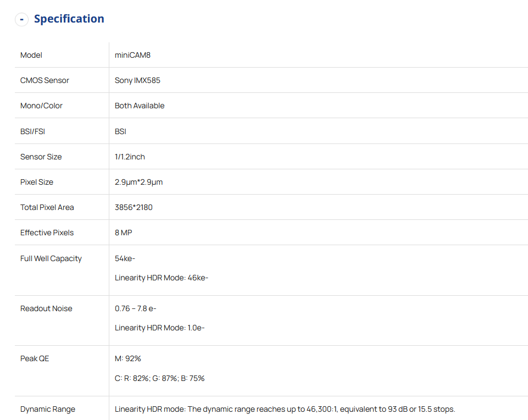
Task: Select the Mono/Color row label
Action: (41, 106)
